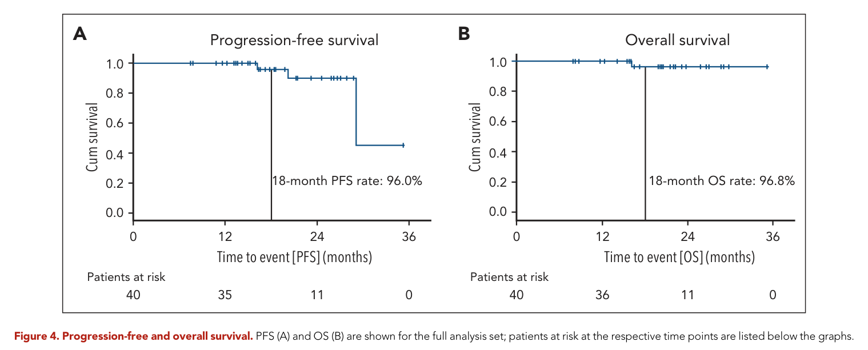Click the 18-month OS rate: 96.8% annotation
The height and width of the screenshot is (350, 868).
pos(722,181)
